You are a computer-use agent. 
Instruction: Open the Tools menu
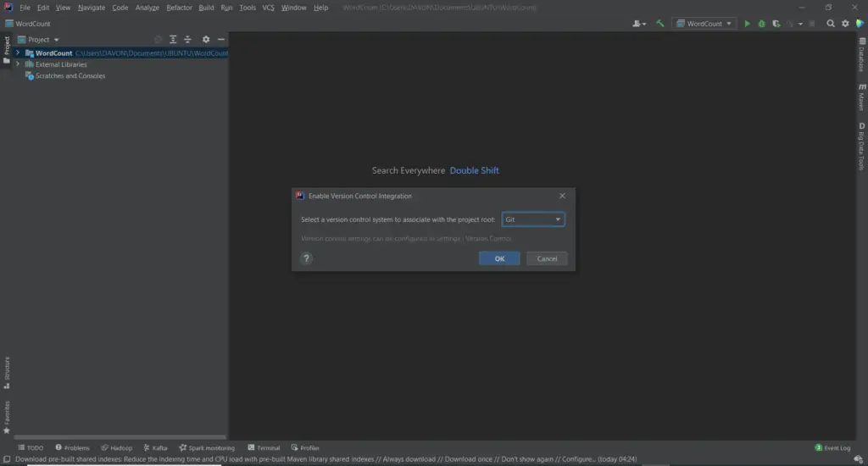click(248, 8)
